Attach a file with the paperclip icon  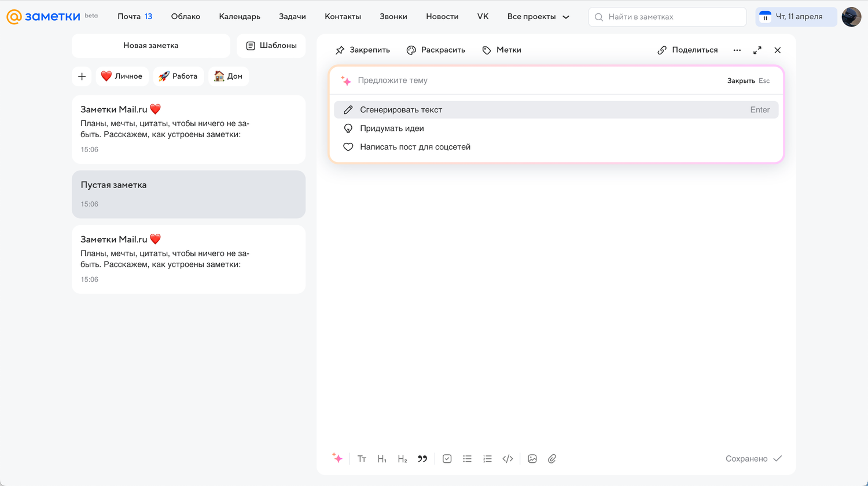tap(552, 459)
